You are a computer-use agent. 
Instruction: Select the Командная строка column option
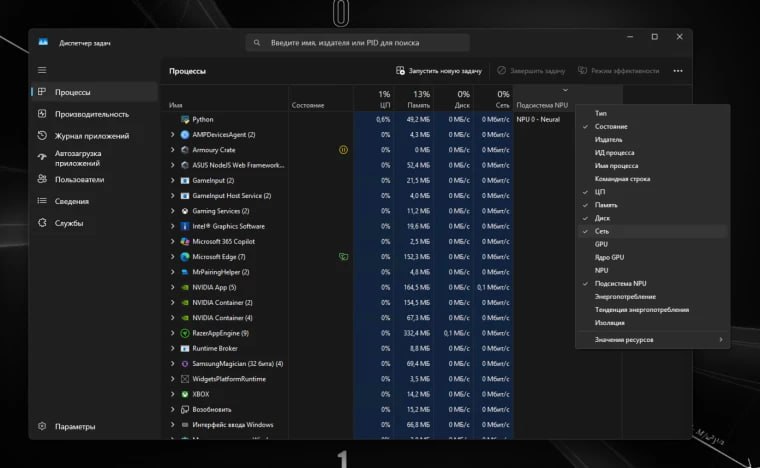(652, 179)
